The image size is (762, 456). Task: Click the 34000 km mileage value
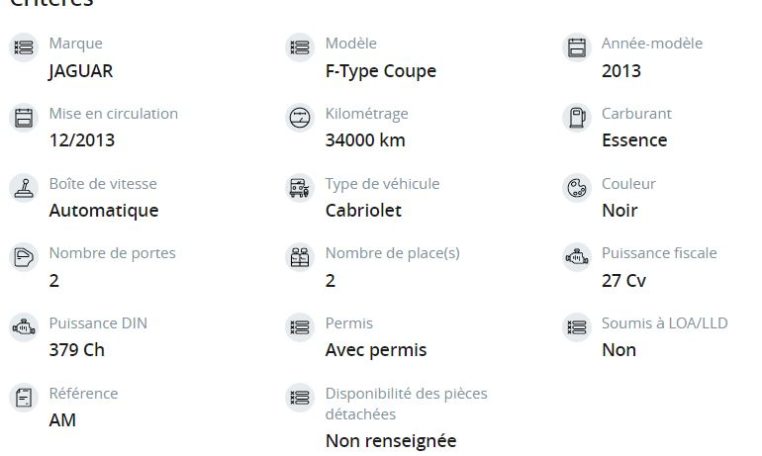(365, 140)
